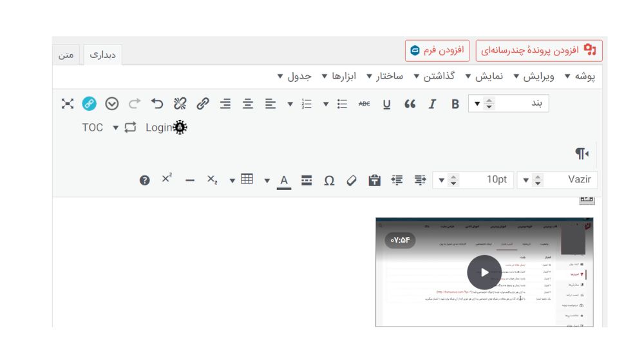The width and height of the screenshot is (644, 362).
Task: Click the paste as text clipboard icon
Action: 374,180
